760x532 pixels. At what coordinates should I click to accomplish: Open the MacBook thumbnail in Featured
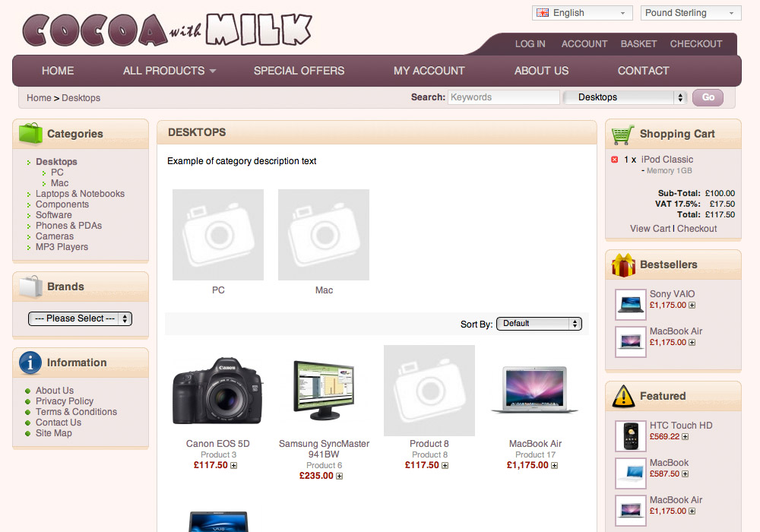(x=631, y=473)
